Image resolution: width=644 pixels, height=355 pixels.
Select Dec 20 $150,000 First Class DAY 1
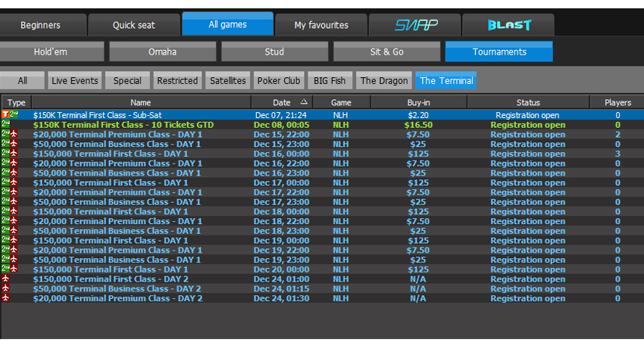pos(111,269)
